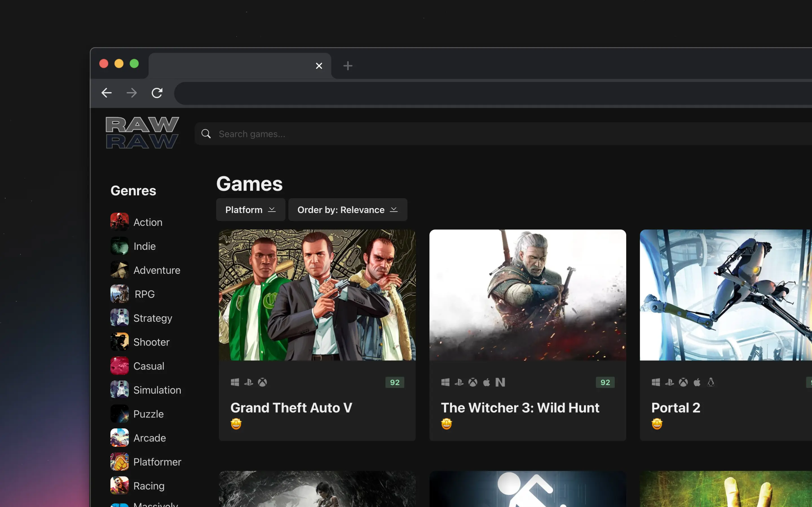Click the Windows platform icon on GTA V card
Image resolution: width=812 pixels, height=507 pixels.
point(235,382)
